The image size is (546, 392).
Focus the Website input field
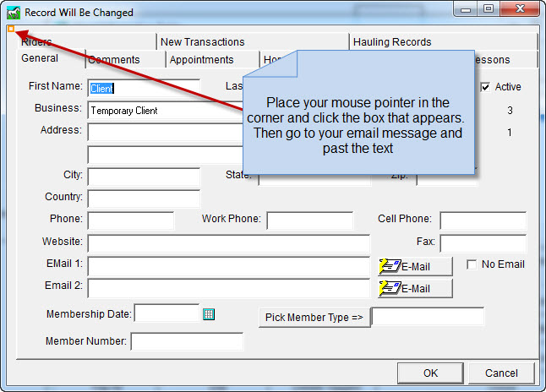[229, 243]
